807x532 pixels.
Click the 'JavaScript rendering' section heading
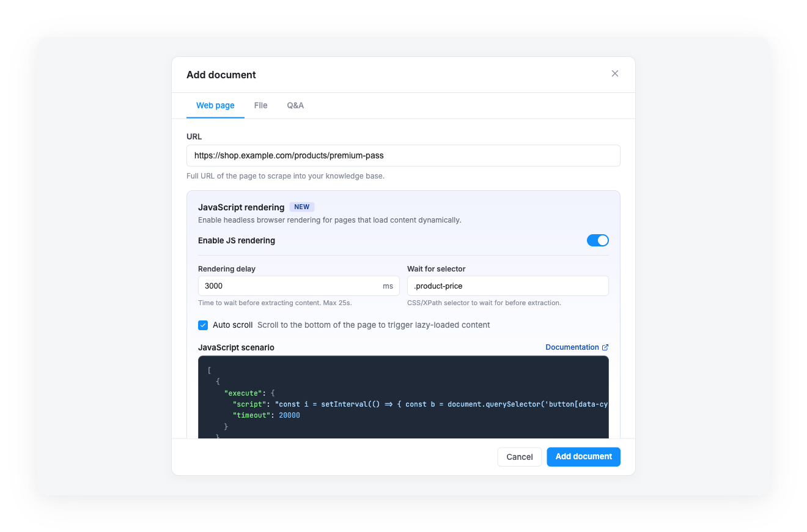[241, 207]
